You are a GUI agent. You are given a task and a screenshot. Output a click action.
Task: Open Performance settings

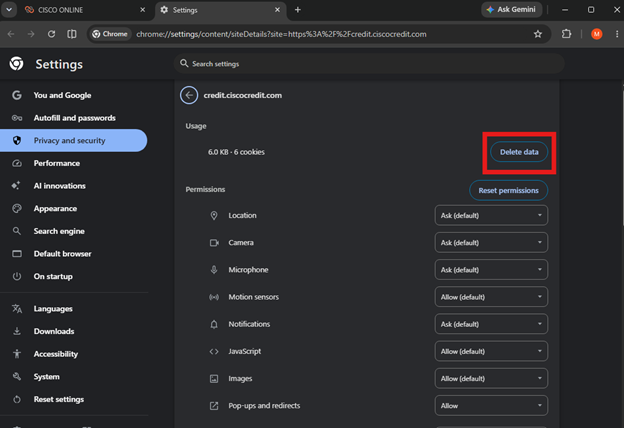[74, 163]
